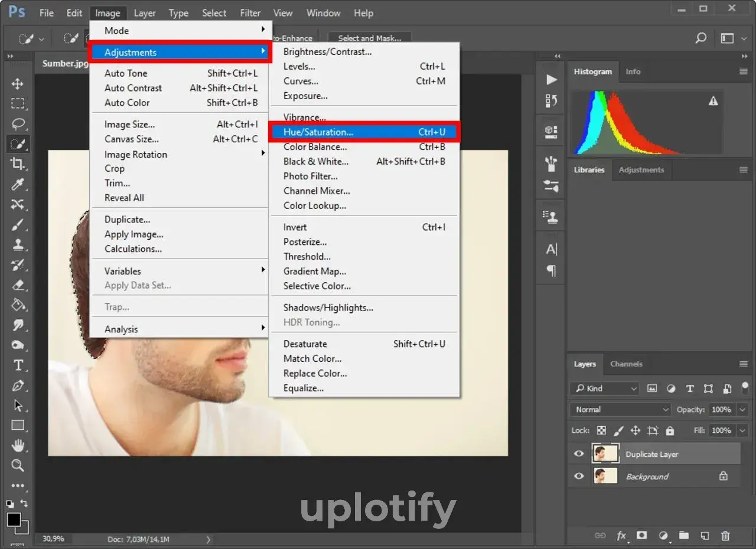The image size is (756, 549).
Task: Switch to the Channels tab
Action: (626, 364)
